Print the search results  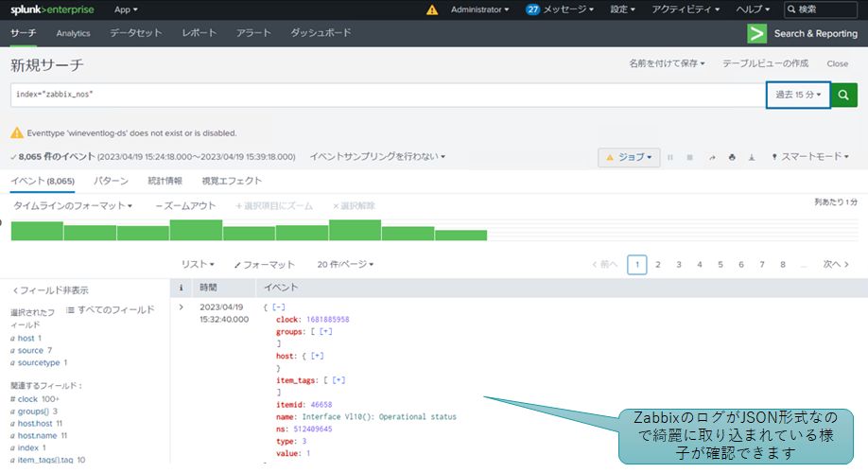[732, 157]
